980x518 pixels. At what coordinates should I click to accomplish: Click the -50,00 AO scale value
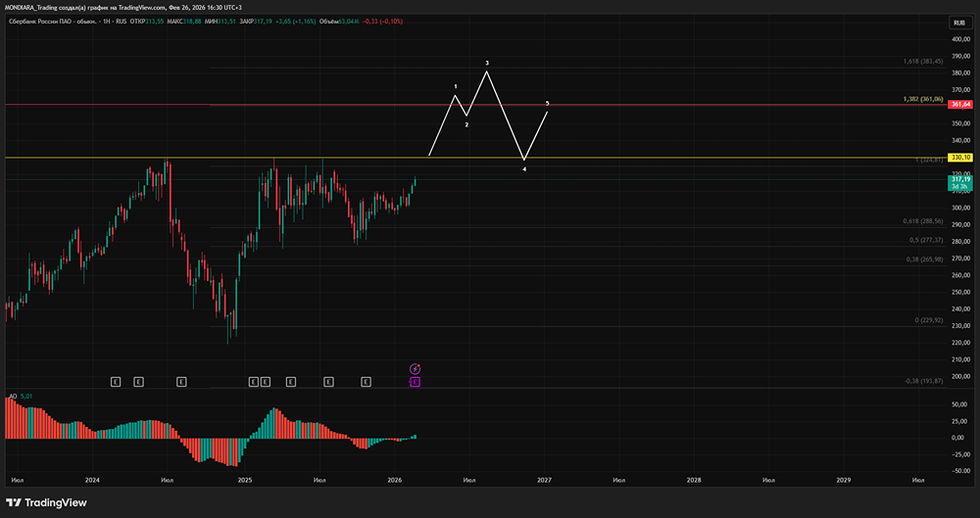click(961, 471)
